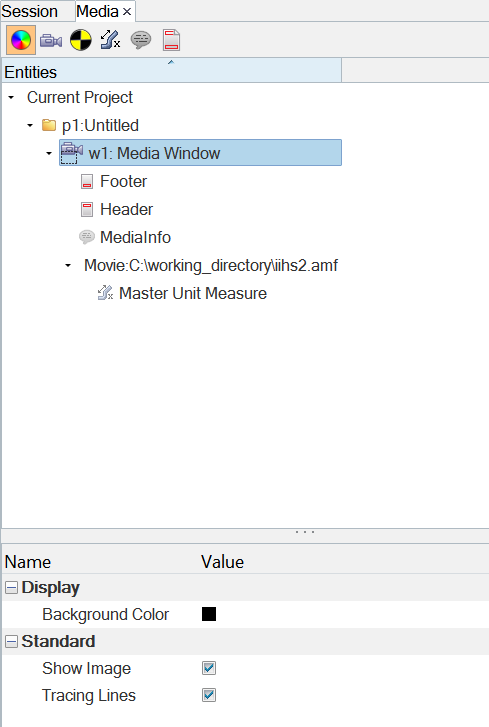
Task: Collapse the Standard property group
Action: pos(12,641)
